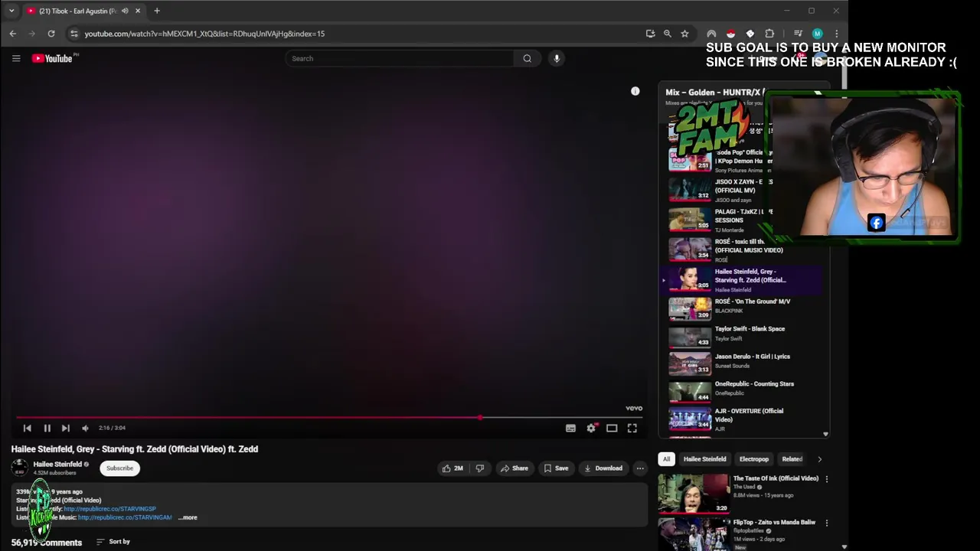Click the progress bar scrubber handle
The height and width of the screenshot is (551, 980).
(480, 418)
